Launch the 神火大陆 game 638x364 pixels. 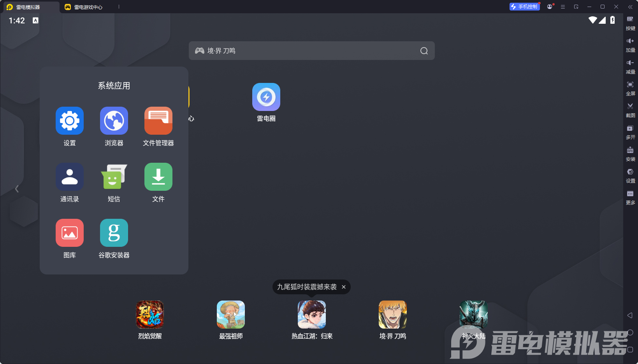pyautogui.click(x=474, y=315)
